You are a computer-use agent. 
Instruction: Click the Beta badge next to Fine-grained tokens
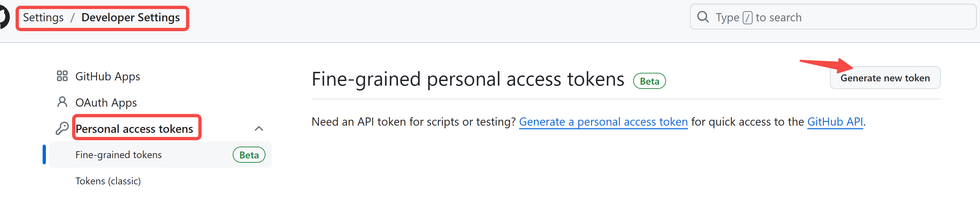pos(249,154)
